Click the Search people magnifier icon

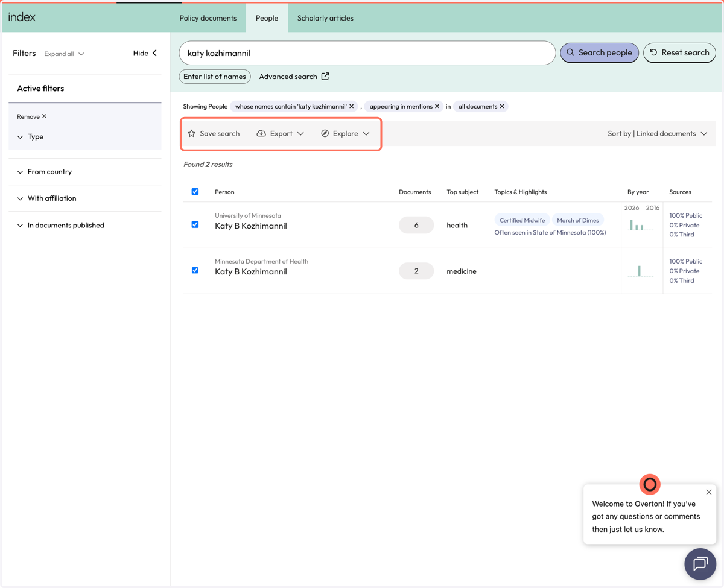pyautogui.click(x=570, y=52)
